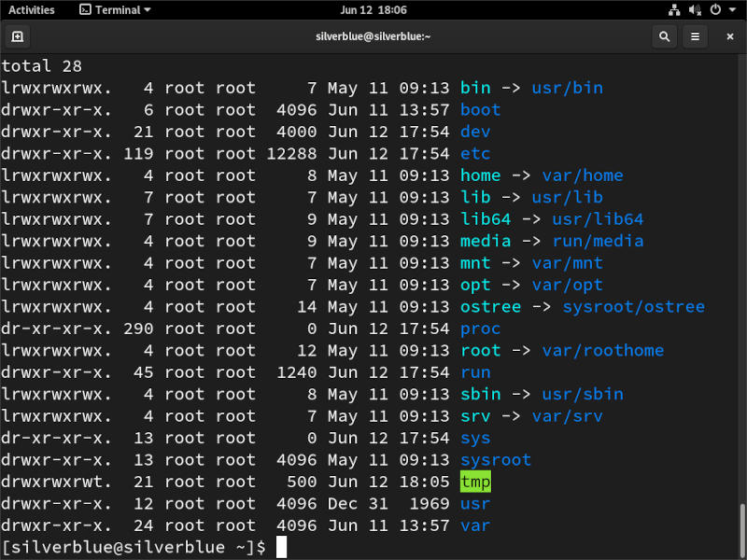The image size is (747, 560).
Task: Click the power status icon
Action: (x=714, y=9)
